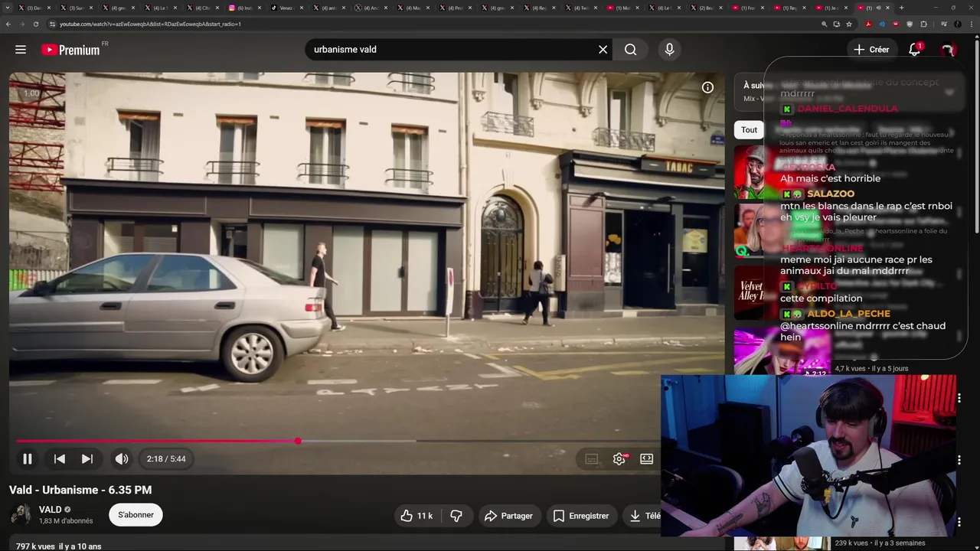Open the YouTube account avatar menu
This screenshot has height=551, width=980.
coord(948,50)
